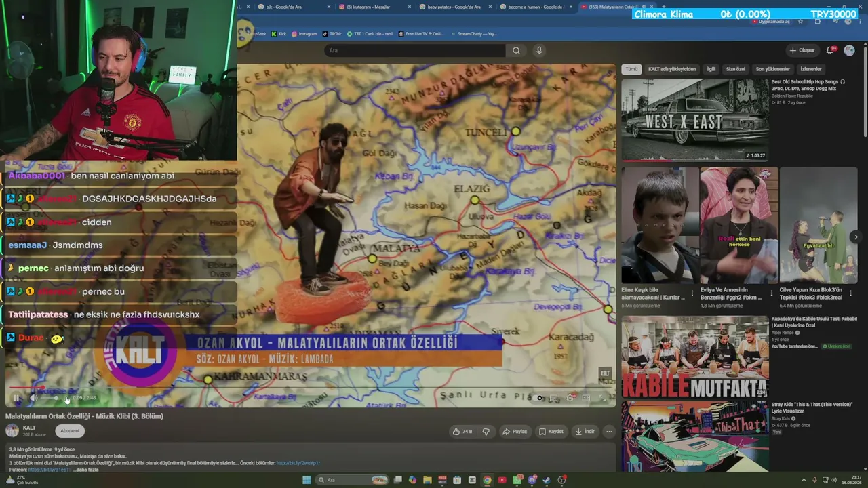Open the WEST X EAST video thumbnail
The width and height of the screenshot is (868, 488).
(695, 119)
